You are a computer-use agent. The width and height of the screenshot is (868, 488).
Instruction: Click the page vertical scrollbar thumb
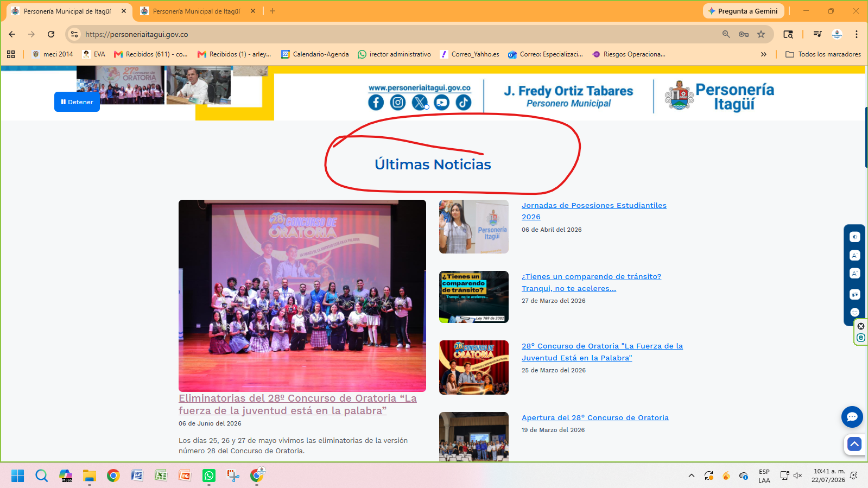click(866, 137)
